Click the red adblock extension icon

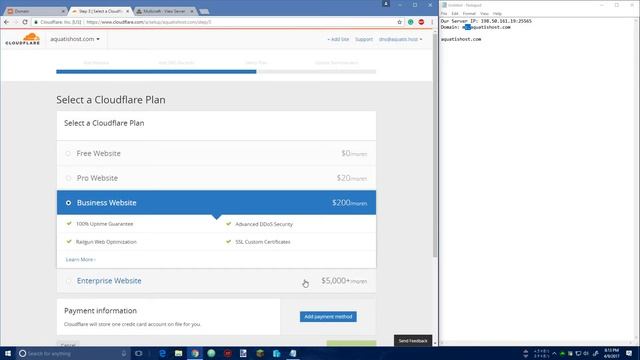pos(421,22)
